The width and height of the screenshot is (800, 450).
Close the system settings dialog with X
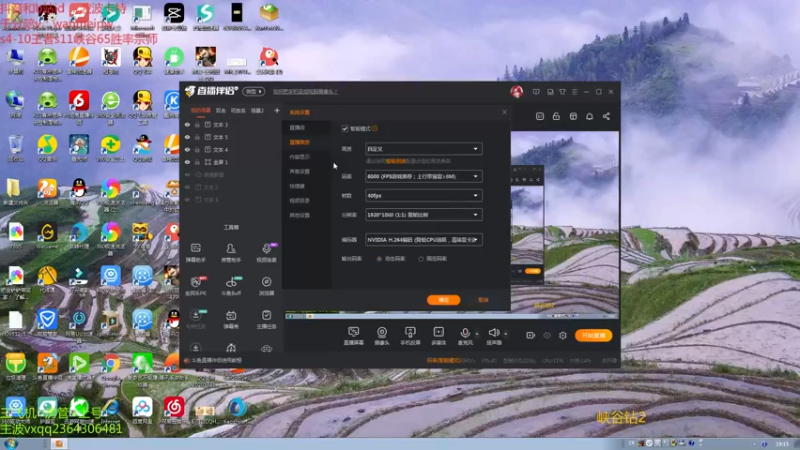click(x=504, y=112)
